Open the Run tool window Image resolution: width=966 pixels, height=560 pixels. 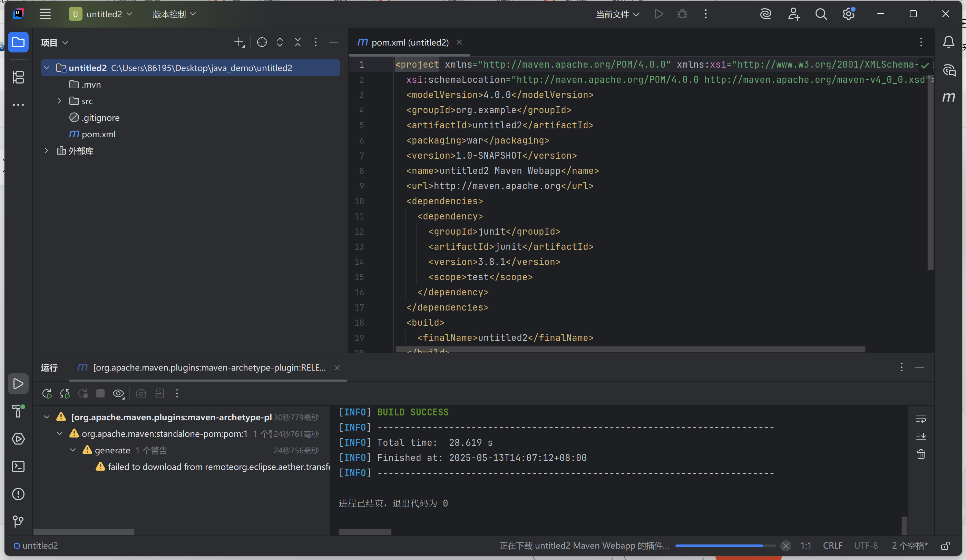18,384
